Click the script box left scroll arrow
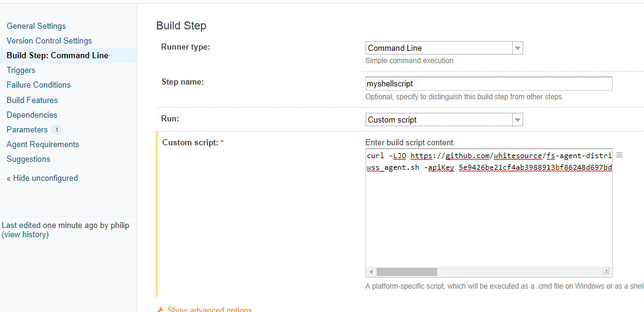 click(x=371, y=272)
